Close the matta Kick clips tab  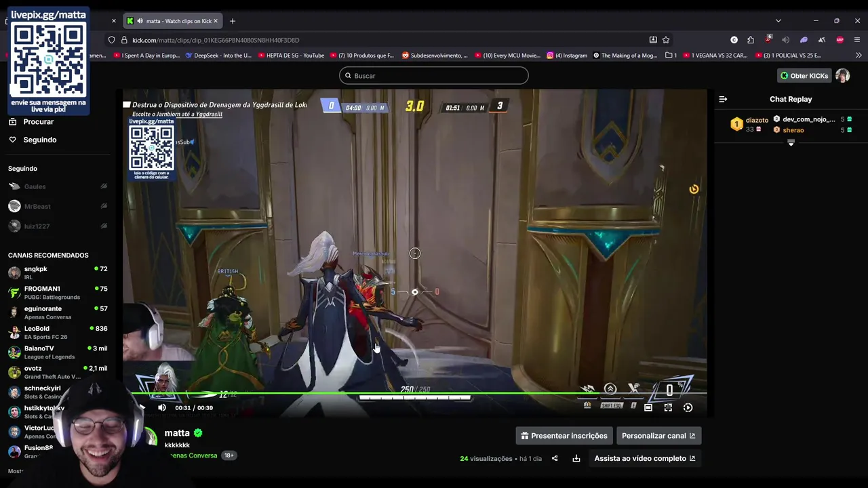pos(216,21)
